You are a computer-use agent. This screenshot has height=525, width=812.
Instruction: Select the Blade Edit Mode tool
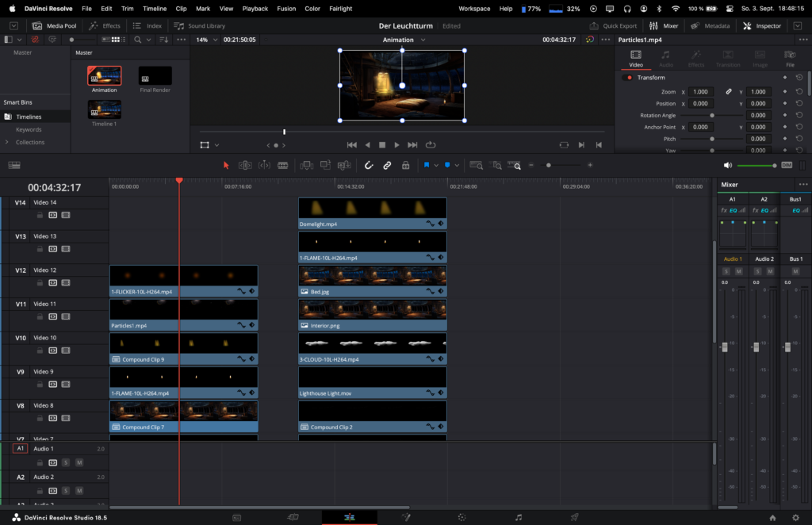tap(283, 165)
